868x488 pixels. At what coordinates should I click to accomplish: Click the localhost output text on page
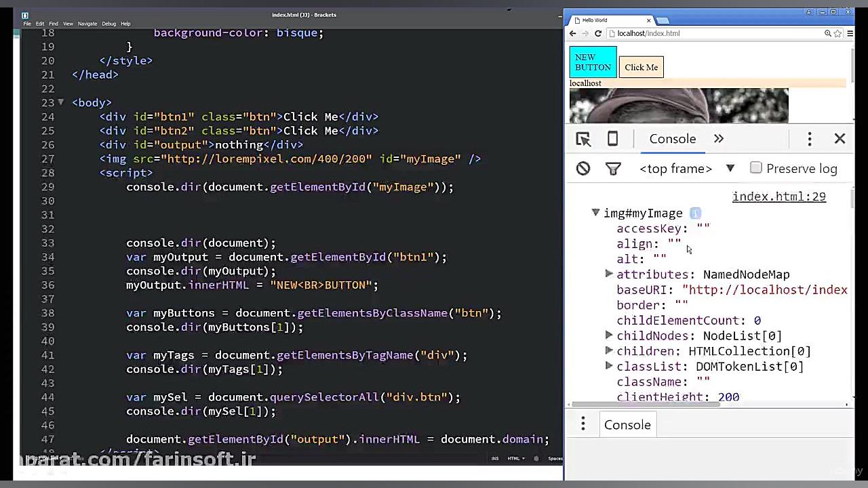(x=585, y=83)
